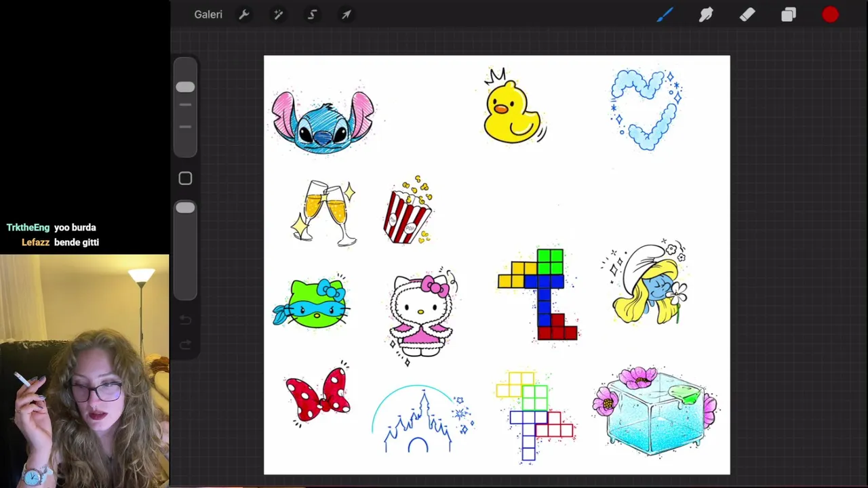Tap the redo arrow in sidebar

[185, 345]
